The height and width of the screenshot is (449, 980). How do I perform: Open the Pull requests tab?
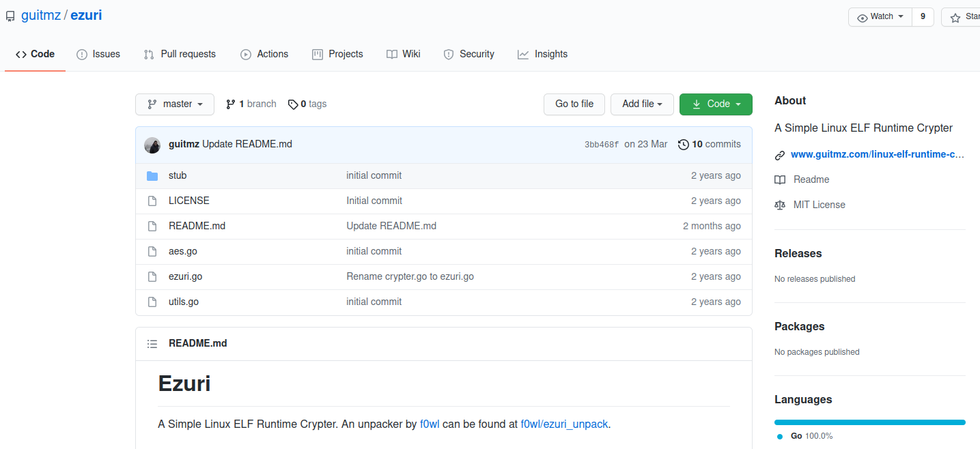point(180,55)
